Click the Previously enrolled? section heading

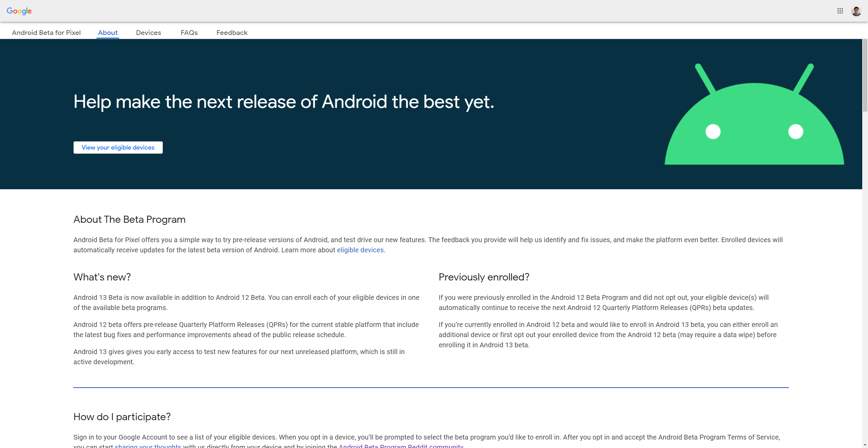coord(484,277)
